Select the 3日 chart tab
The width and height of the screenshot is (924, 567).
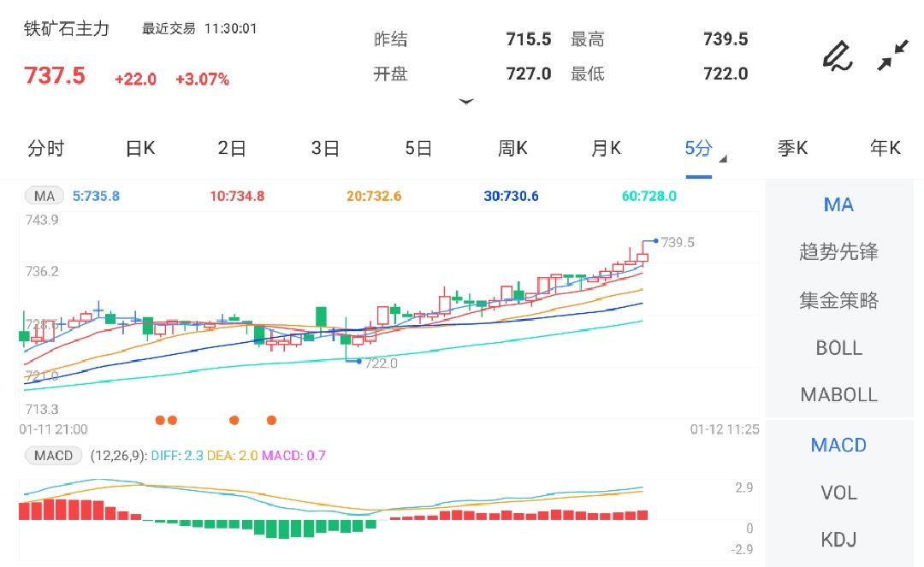point(325,148)
